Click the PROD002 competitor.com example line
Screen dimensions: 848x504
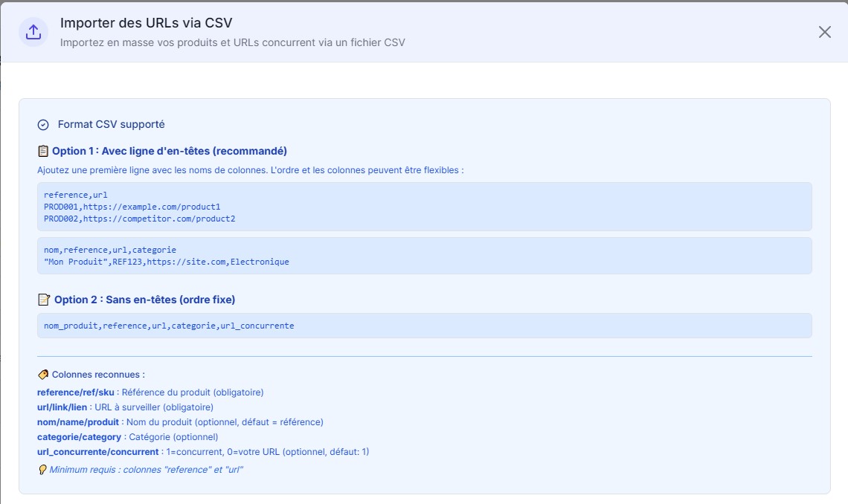tap(139, 219)
